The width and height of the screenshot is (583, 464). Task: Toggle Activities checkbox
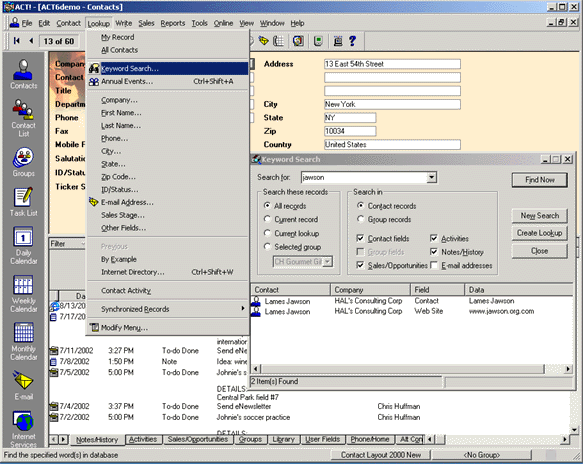click(x=434, y=238)
